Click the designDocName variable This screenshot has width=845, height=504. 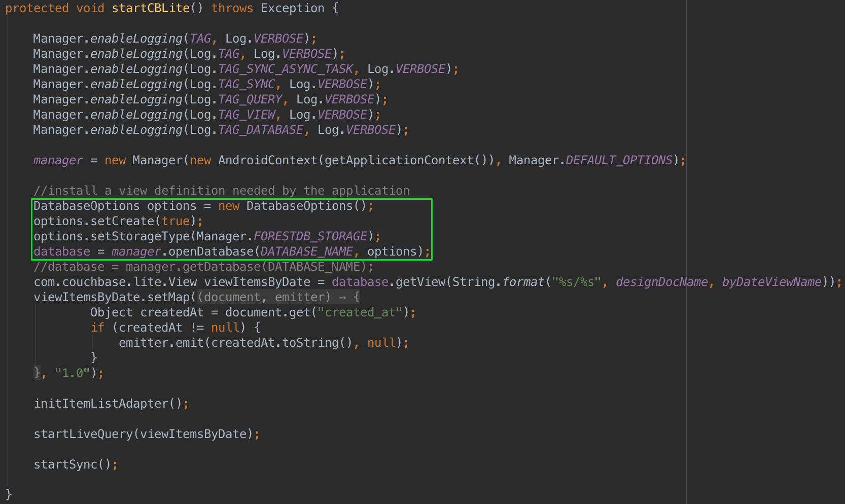661,282
